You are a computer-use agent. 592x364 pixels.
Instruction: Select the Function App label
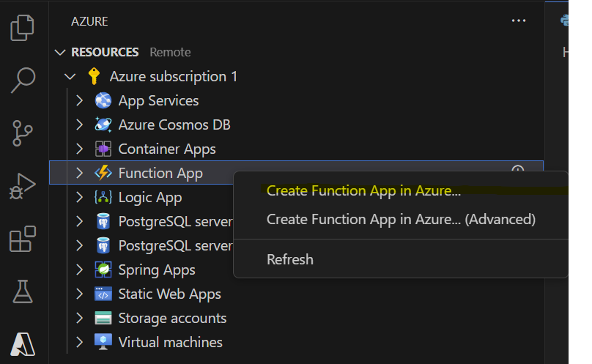(160, 174)
